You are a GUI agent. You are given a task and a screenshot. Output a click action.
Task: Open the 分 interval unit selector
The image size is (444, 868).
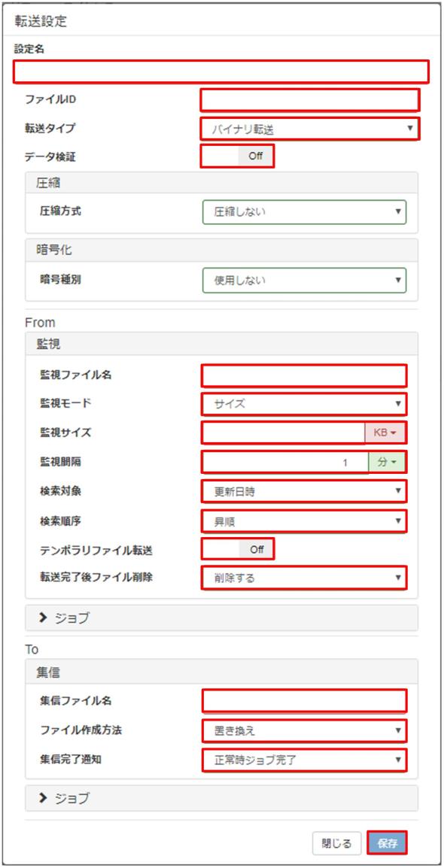[388, 463]
